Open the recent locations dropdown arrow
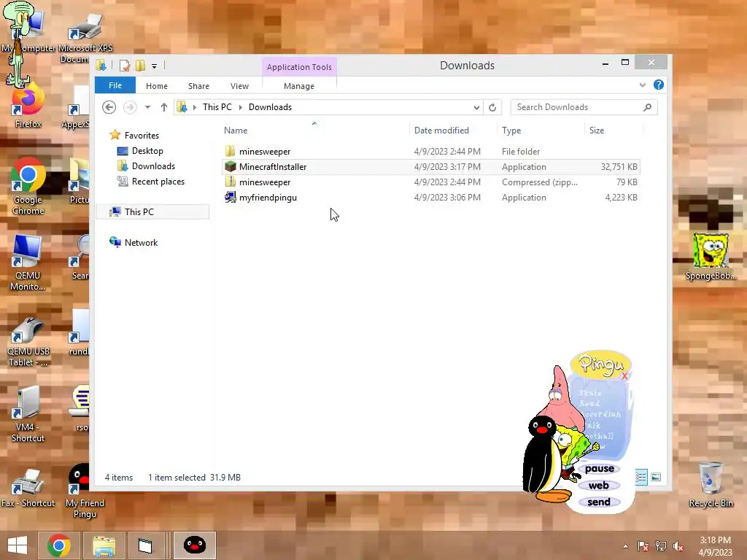 pyautogui.click(x=147, y=107)
